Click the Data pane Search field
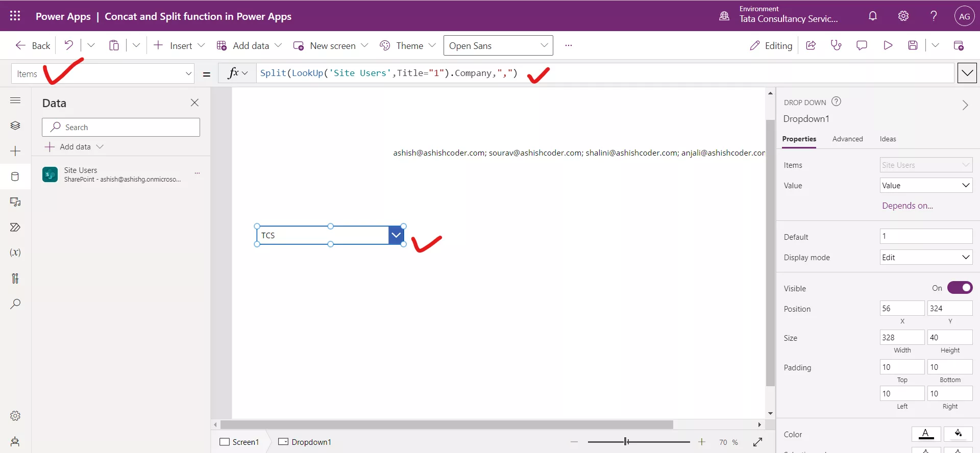Viewport: 980px width, 453px height. coord(121,127)
